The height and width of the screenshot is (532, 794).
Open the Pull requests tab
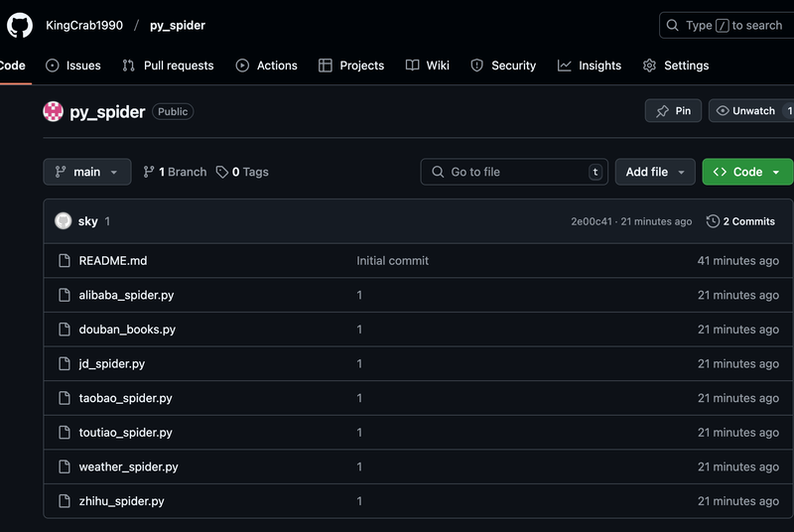[168, 66]
